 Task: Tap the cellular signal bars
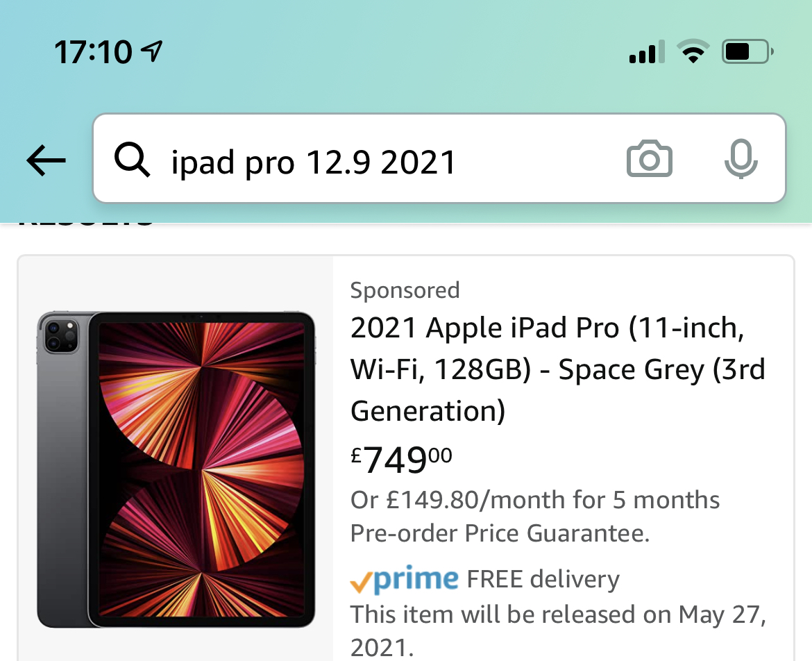(646, 53)
